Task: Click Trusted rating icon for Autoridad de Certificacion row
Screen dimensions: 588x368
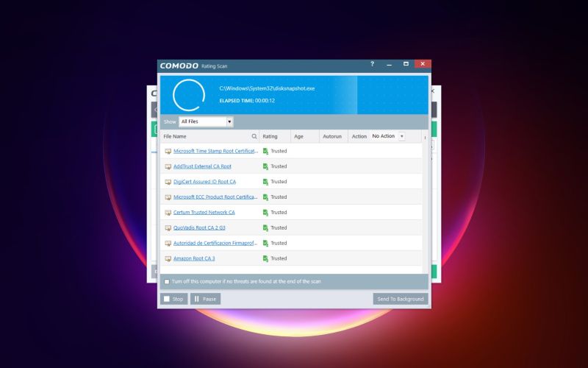Action: tap(265, 244)
